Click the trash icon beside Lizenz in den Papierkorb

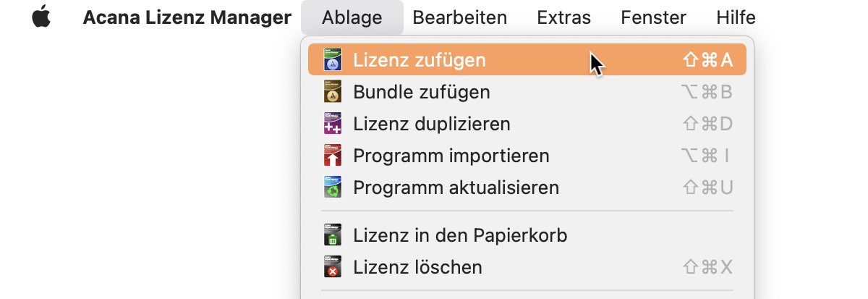pyautogui.click(x=332, y=235)
